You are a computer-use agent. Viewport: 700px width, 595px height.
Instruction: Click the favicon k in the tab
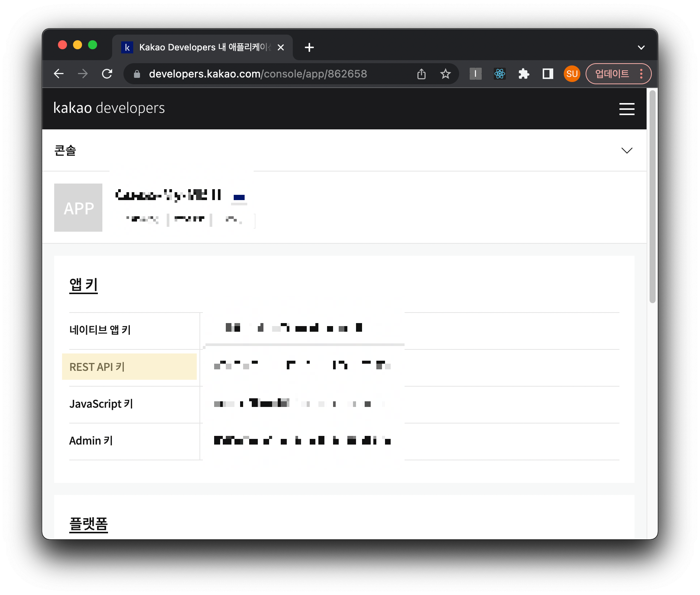point(127,47)
